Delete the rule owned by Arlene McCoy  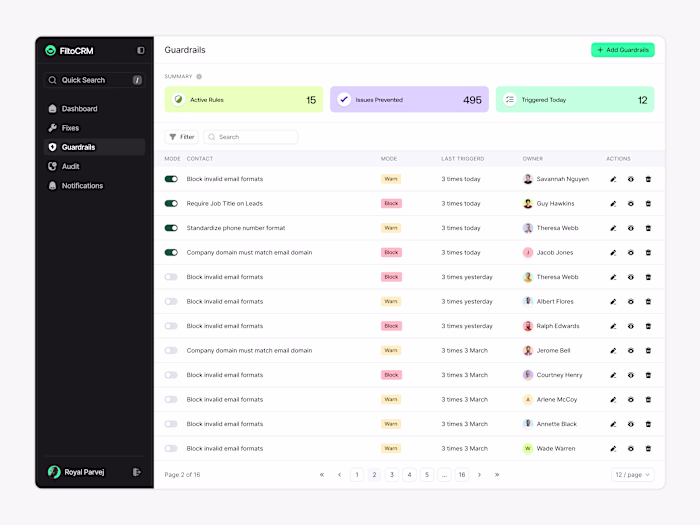point(648,400)
